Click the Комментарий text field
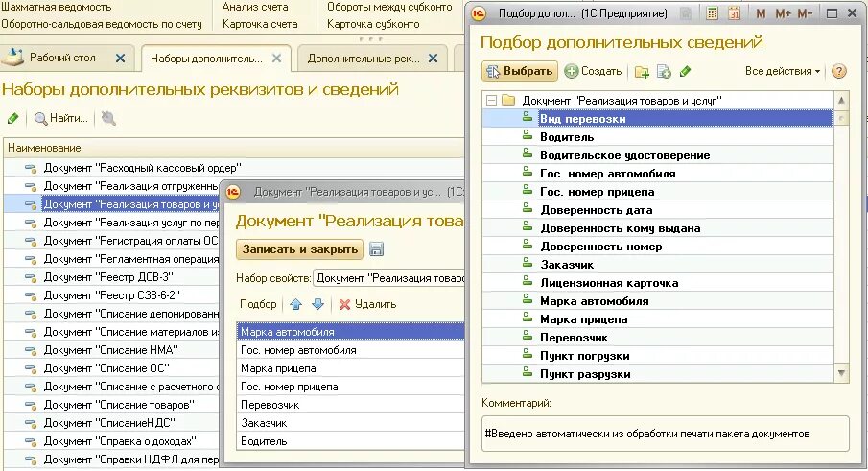Image resolution: width=868 pixels, height=471 pixels. click(665, 434)
